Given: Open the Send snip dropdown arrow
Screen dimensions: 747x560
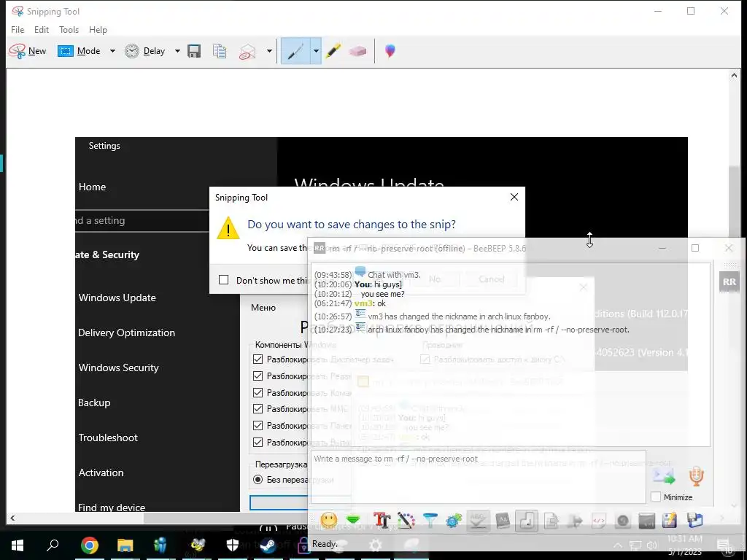Looking at the screenshot, I should click(x=269, y=51).
